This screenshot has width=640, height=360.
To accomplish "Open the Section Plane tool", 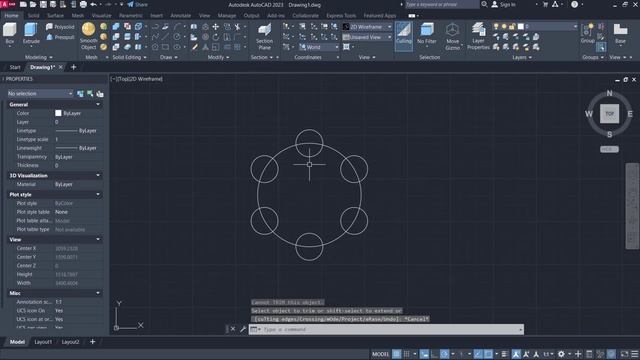I will tap(264, 36).
